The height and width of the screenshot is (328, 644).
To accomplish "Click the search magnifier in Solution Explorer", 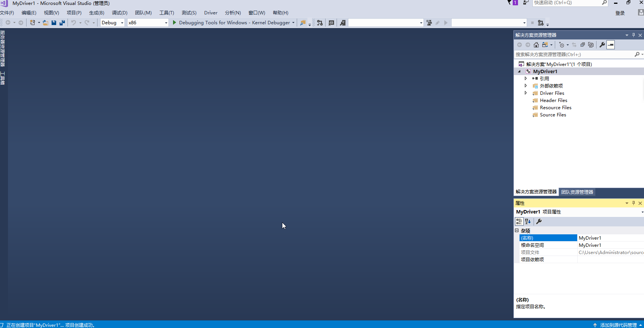I will (637, 55).
